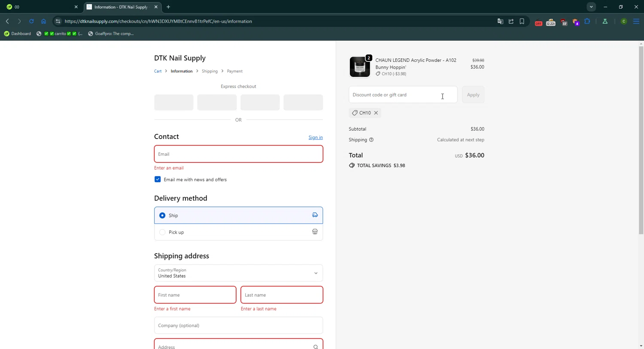This screenshot has height=349, width=644.
Task: Click the Enter an email error message
Action: pos(169,168)
